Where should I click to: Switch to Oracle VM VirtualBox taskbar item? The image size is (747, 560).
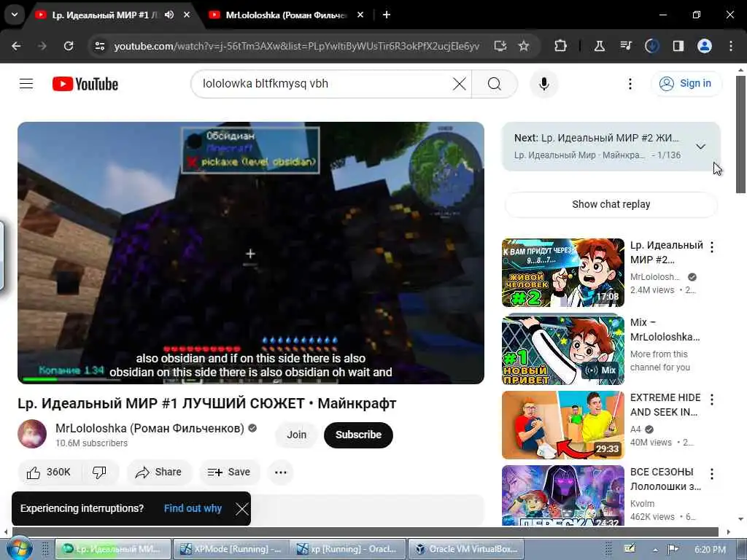tap(466, 549)
